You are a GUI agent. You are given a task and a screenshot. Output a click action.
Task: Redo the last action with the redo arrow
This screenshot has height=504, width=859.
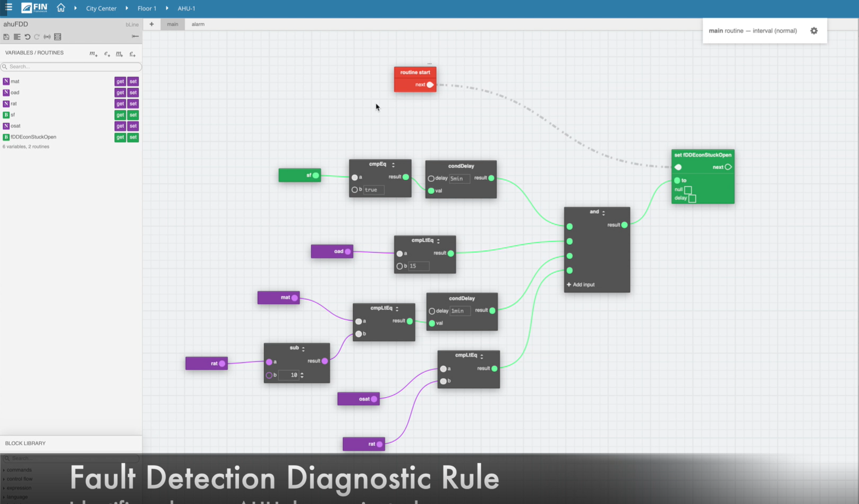click(x=37, y=36)
